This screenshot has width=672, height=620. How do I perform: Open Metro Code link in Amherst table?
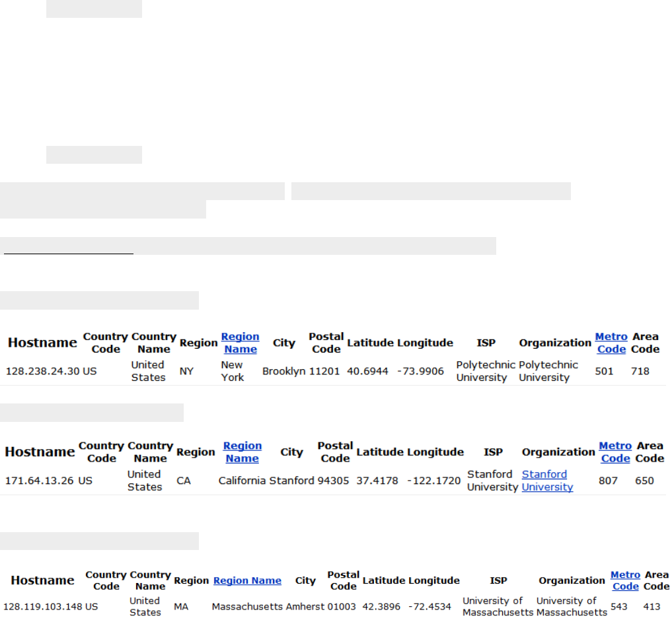625,580
